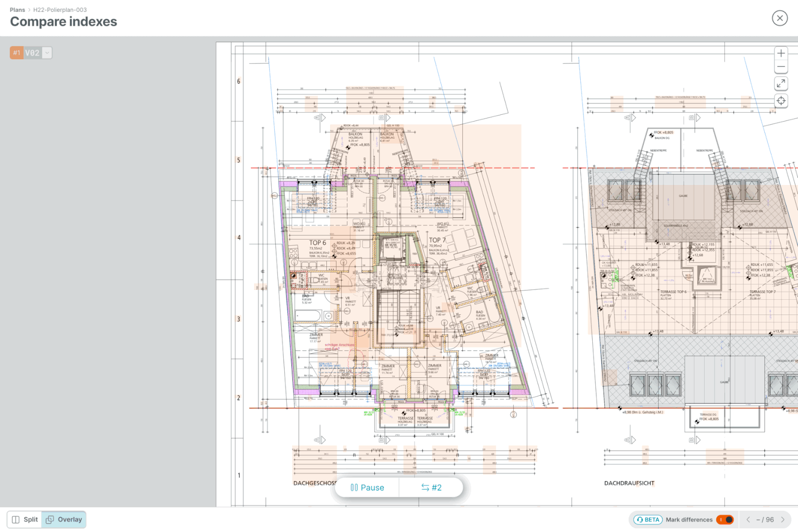Select the BETA badge
This screenshot has height=532, width=798.
coord(647,520)
